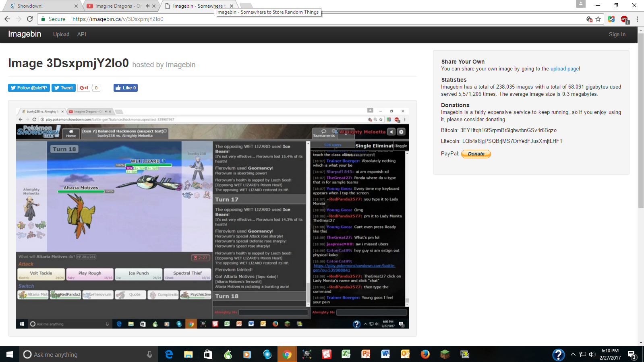Launch Word from the taskbar
This screenshot has height=362, width=644.
[385, 354]
